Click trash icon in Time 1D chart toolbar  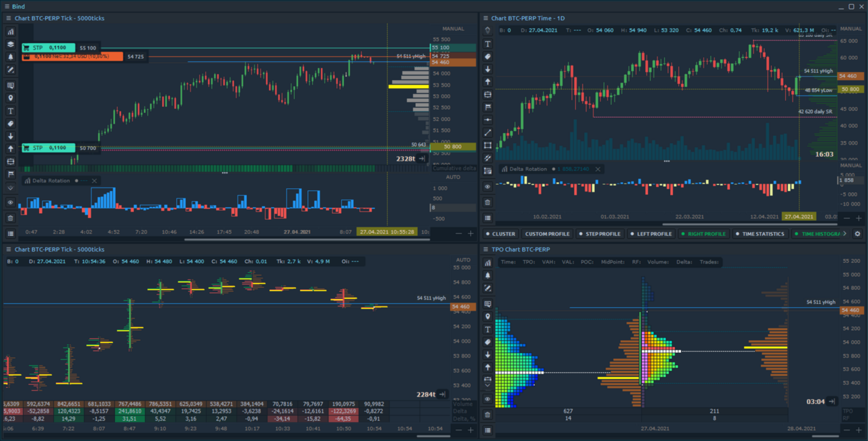click(488, 202)
